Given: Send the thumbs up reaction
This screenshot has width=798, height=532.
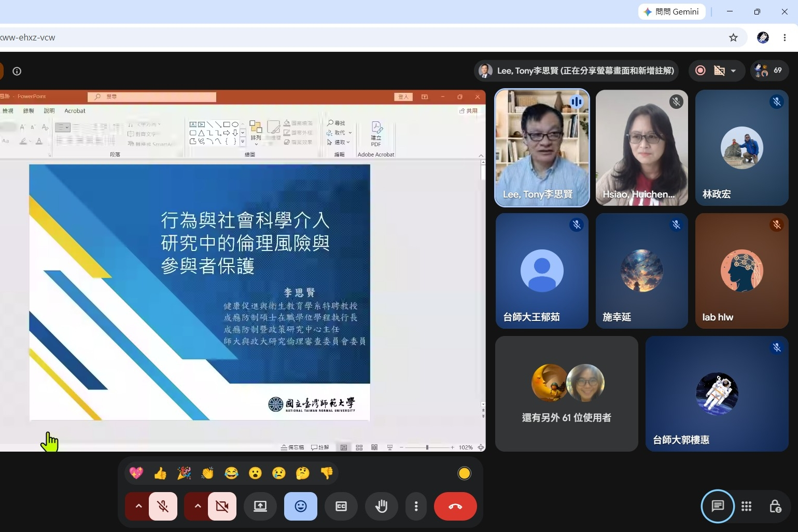Looking at the screenshot, I should (x=160, y=473).
